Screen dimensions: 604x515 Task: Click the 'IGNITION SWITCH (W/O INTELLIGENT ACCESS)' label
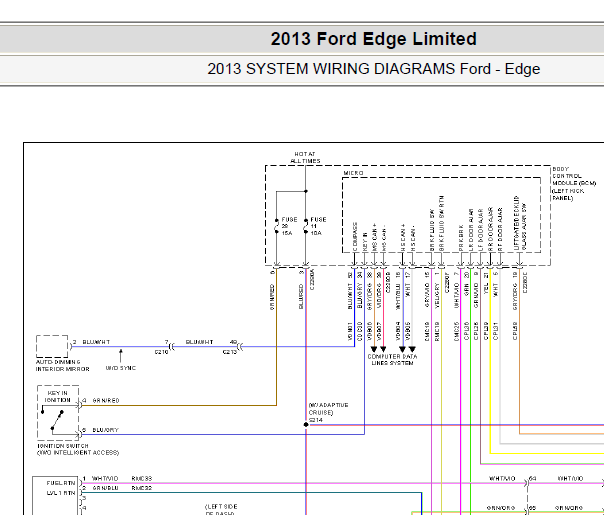point(78,449)
